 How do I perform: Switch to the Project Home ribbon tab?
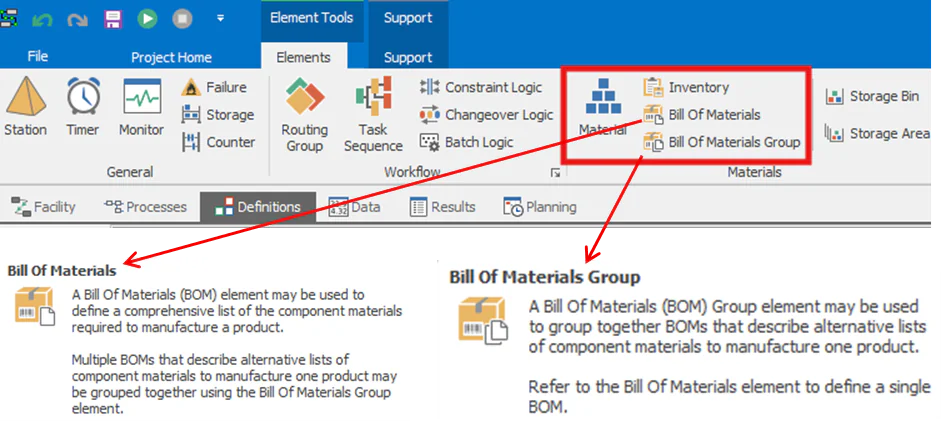pyautogui.click(x=171, y=58)
